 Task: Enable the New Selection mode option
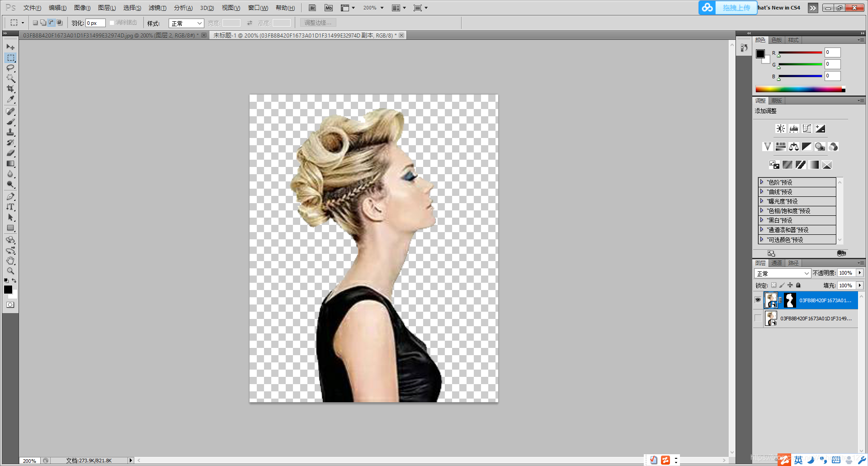pos(35,23)
